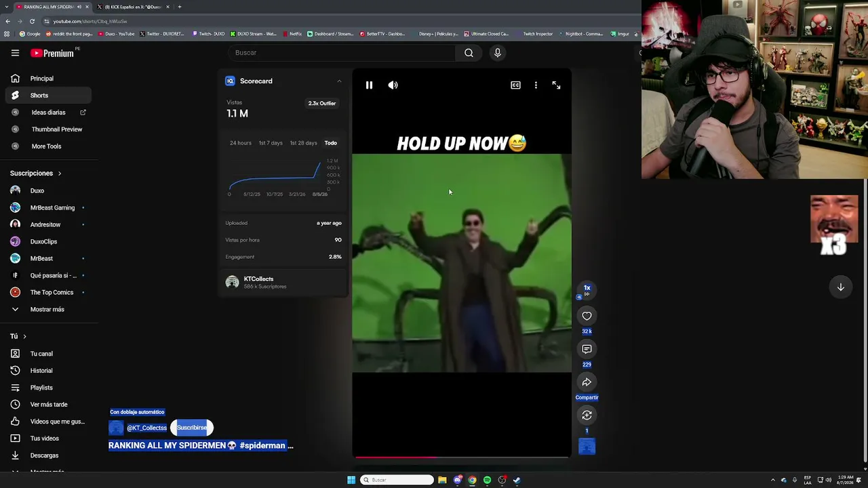Start voice search with the microphone
Viewport: 868px width, 488px height.
point(498,53)
